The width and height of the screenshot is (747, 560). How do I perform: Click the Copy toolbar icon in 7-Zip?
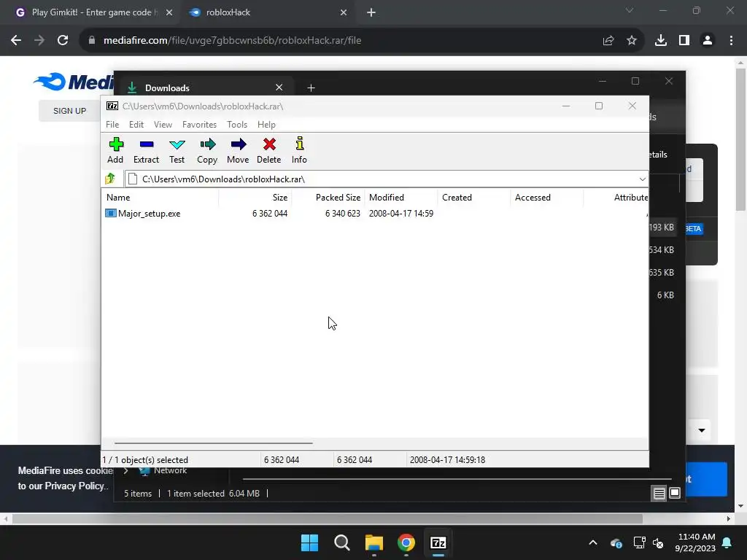point(207,150)
